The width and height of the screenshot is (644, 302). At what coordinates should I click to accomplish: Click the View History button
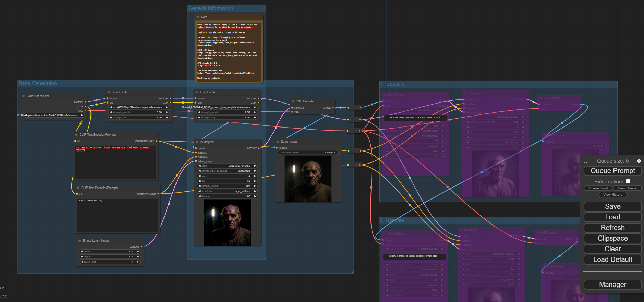click(612, 195)
